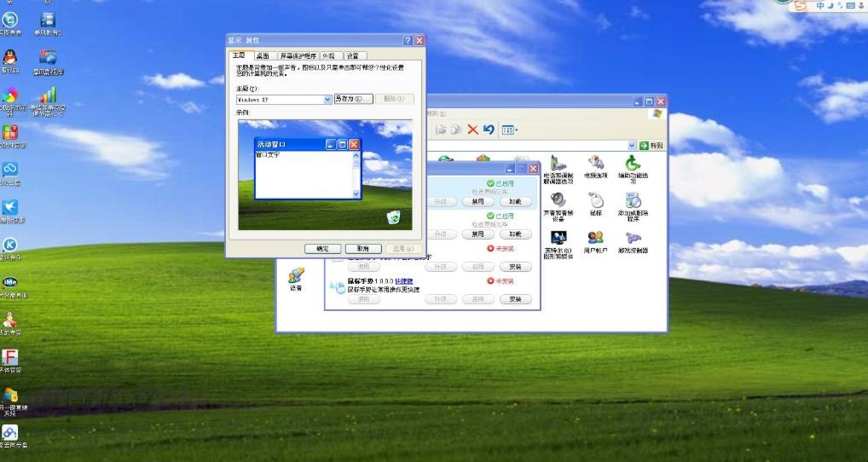
Task: Open 添加或删除程序 icon
Action: 633,207
